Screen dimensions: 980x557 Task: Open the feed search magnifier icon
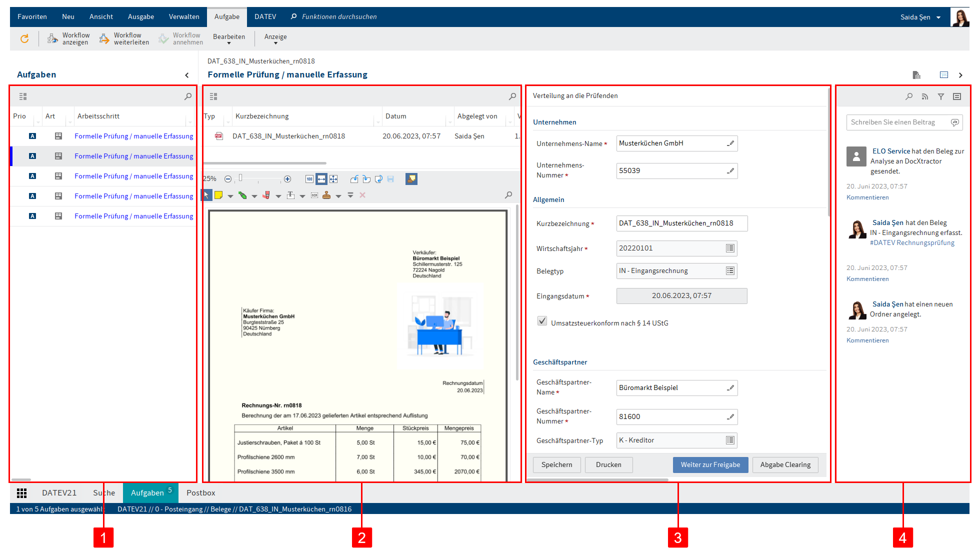(909, 96)
